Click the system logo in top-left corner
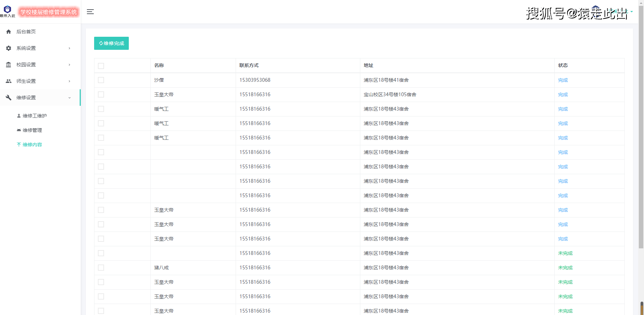 (8, 11)
